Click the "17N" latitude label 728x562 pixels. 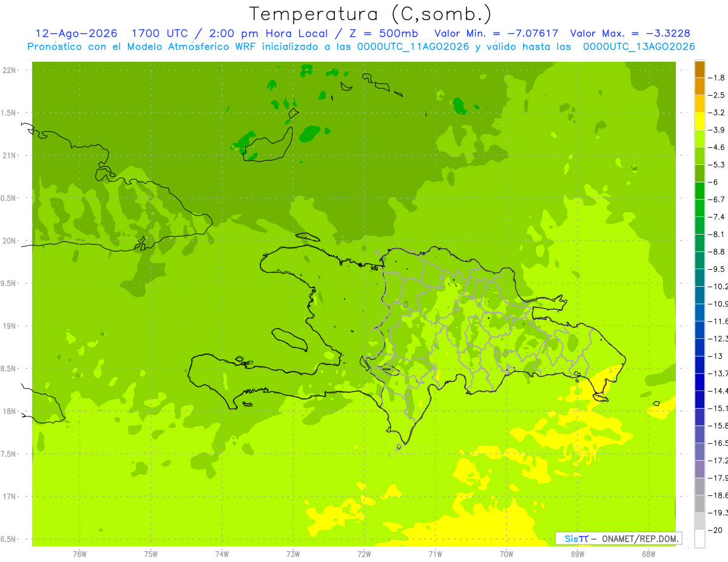[9, 497]
